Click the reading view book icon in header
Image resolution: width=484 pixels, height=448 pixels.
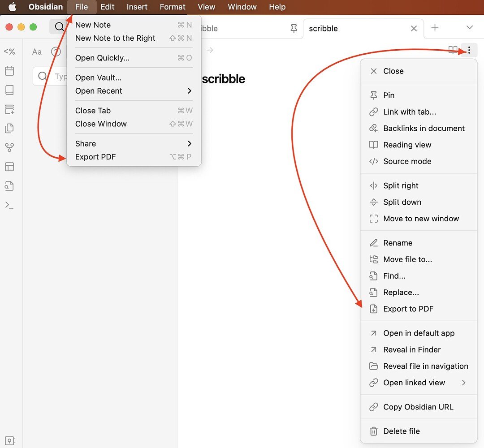[x=453, y=50]
